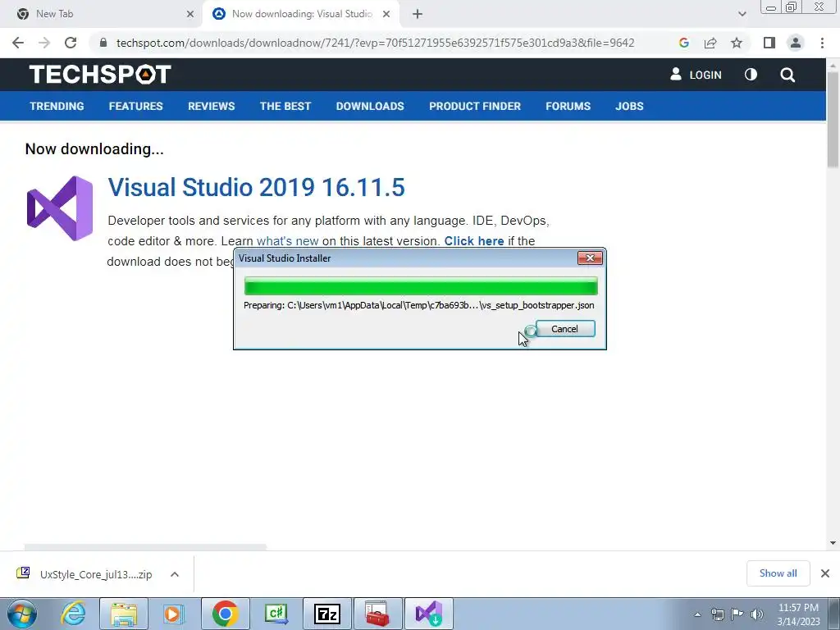Go back with the browser back arrow
840x630 pixels.
tap(18, 43)
